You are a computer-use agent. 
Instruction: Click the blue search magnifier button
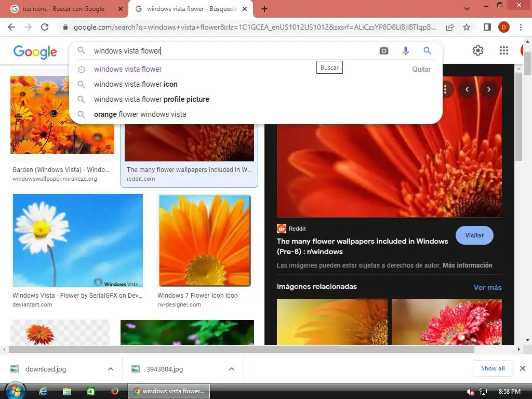click(427, 51)
